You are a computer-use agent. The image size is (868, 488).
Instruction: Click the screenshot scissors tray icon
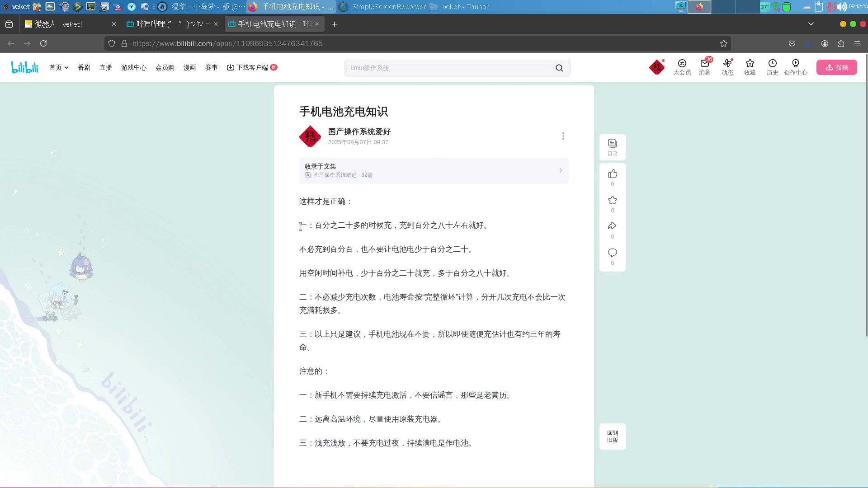pos(680,6)
